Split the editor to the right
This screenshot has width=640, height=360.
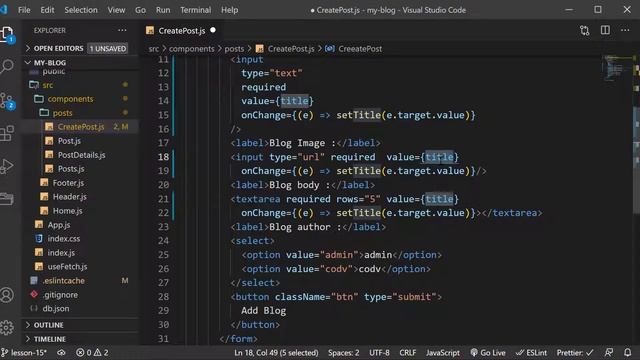coord(605,30)
